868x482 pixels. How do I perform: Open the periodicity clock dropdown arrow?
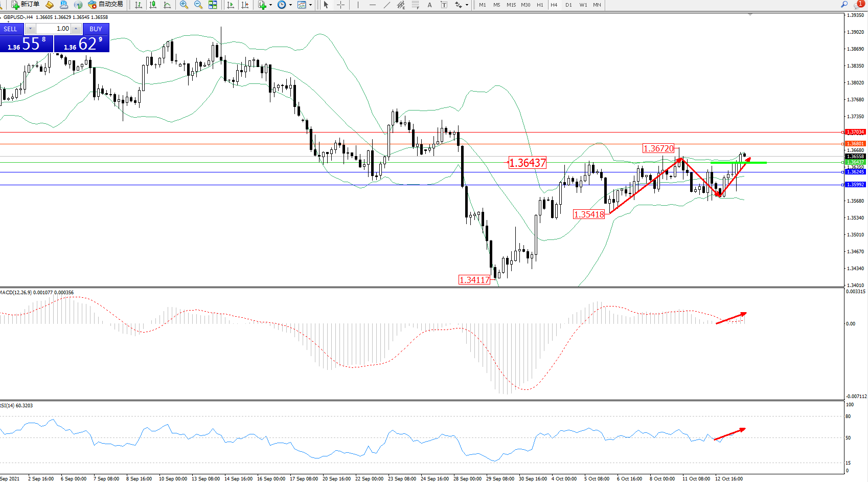click(x=290, y=5)
